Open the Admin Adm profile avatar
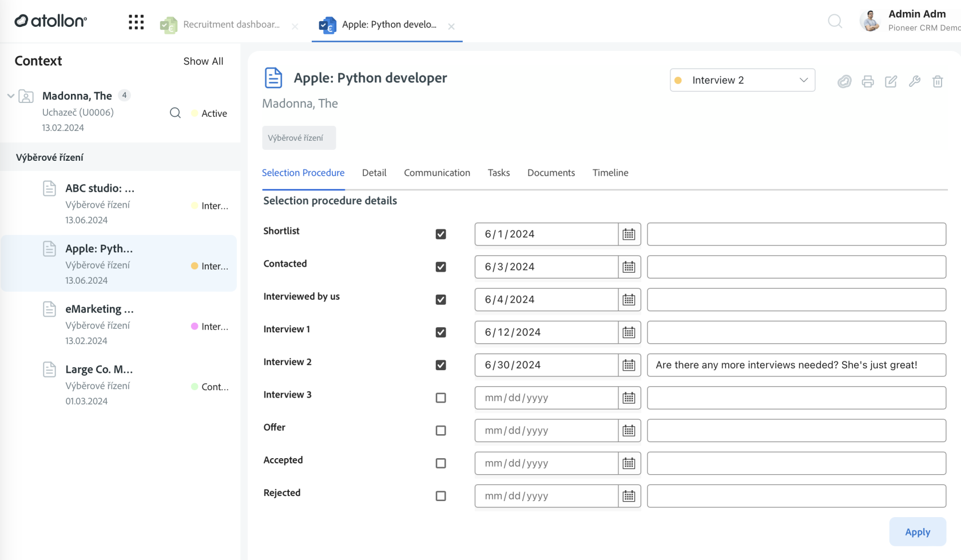 870,21
